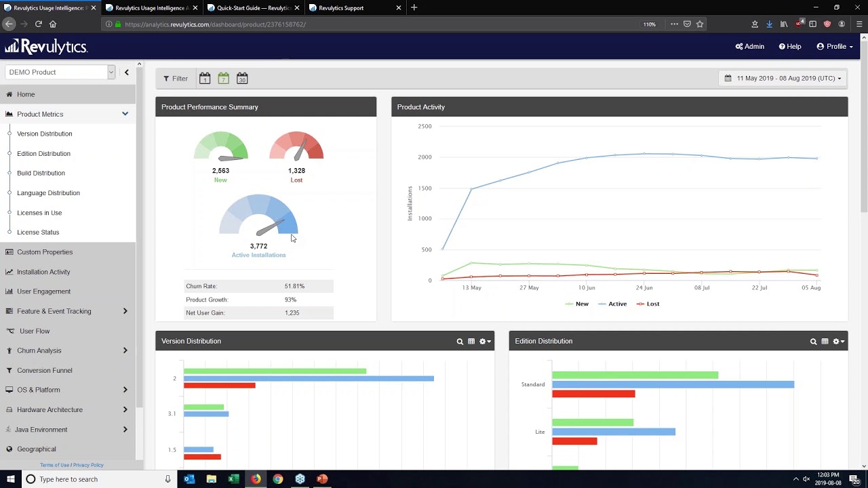The height and width of the screenshot is (488, 868).
Task: Open Version Distribution panel settings gear dropdown
Action: (x=485, y=342)
